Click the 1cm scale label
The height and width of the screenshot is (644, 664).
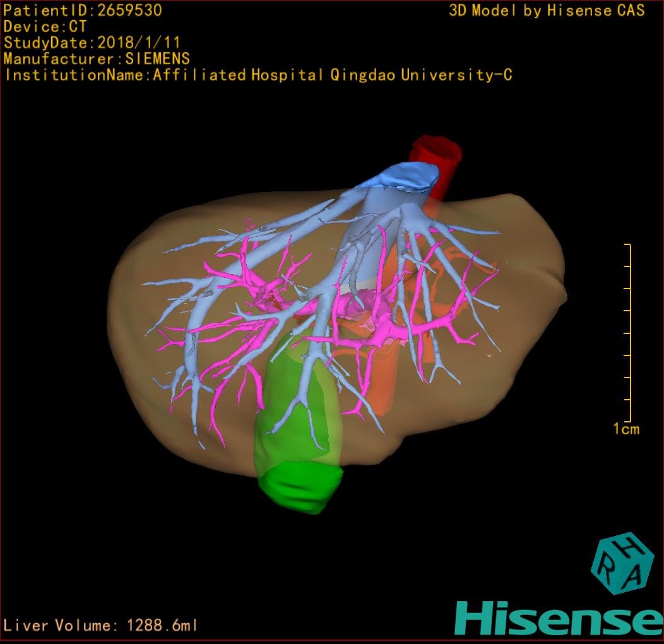(x=625, y=429)
